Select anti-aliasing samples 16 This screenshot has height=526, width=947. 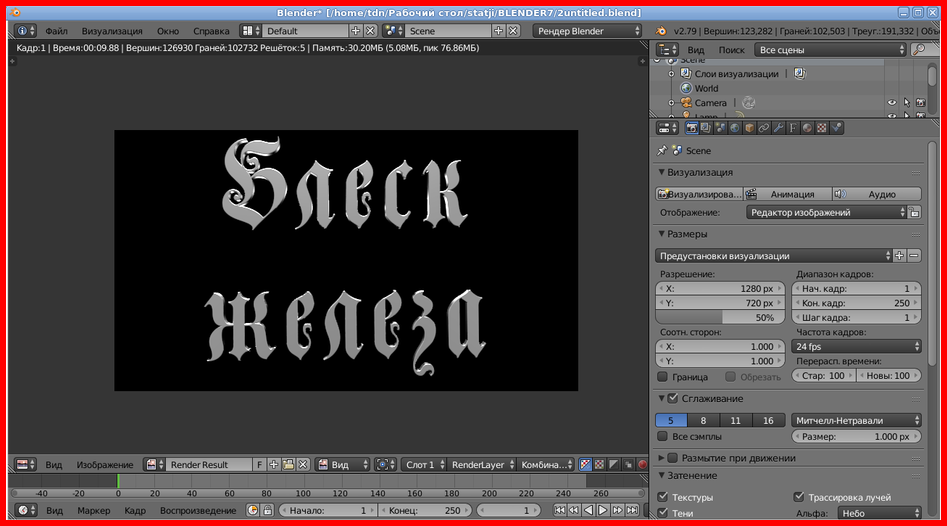point(768,420)
